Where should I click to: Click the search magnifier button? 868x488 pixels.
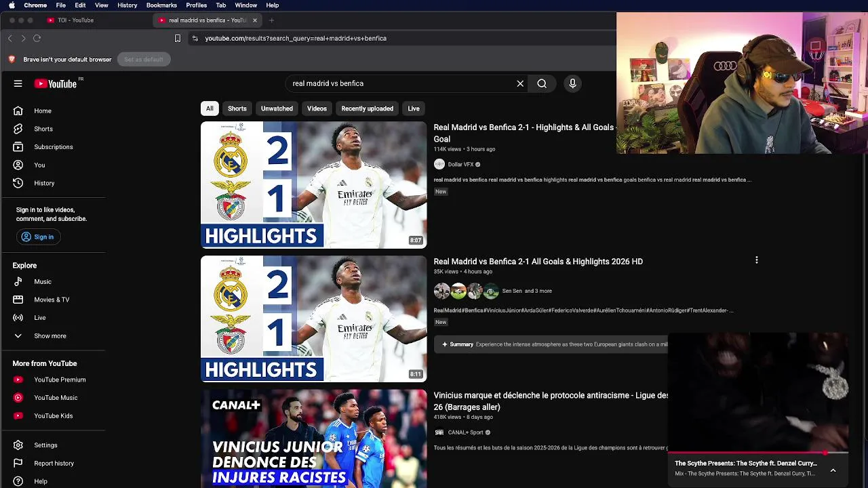[542, 83]
